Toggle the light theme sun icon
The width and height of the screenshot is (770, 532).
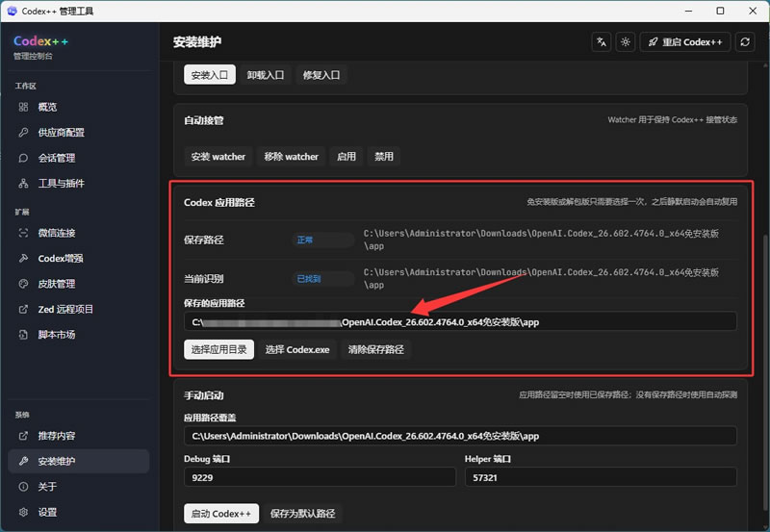pyautogui.click(x=625, y=42)
